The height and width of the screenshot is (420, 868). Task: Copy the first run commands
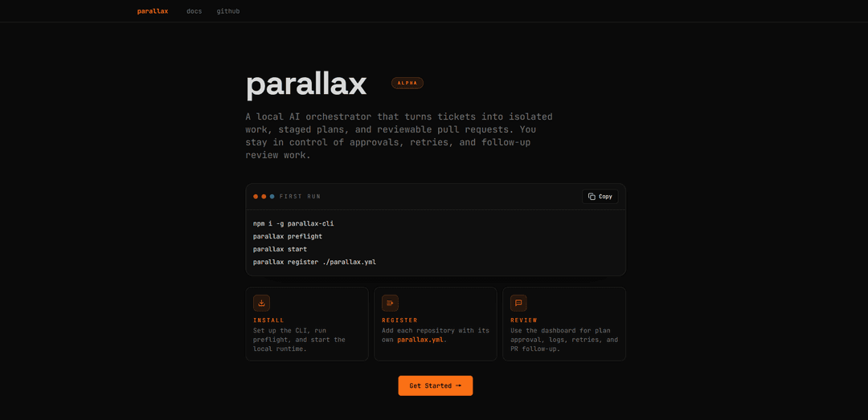point(600,197)
